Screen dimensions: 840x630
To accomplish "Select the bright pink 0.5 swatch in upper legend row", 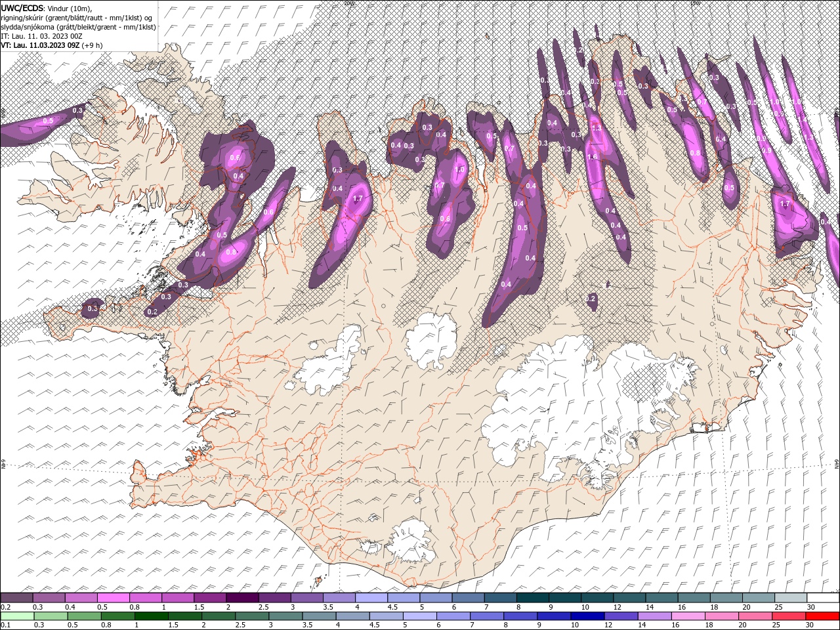I will 113,597.
